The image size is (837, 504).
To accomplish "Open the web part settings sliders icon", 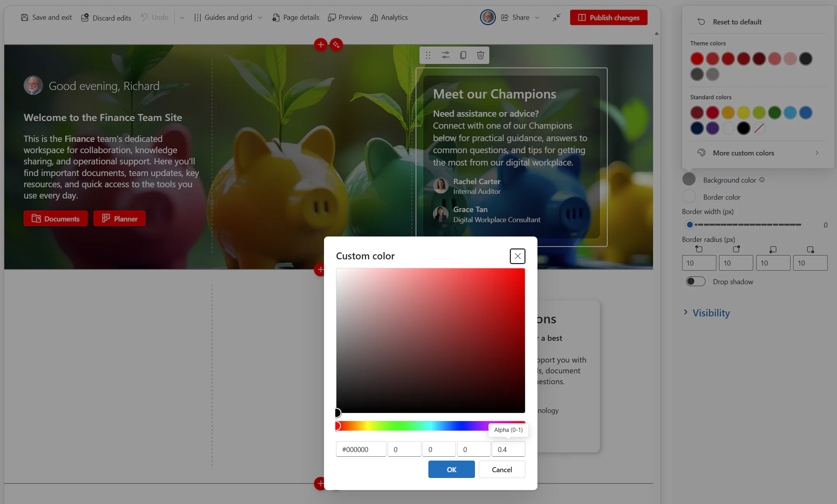I will pos(445,55).
